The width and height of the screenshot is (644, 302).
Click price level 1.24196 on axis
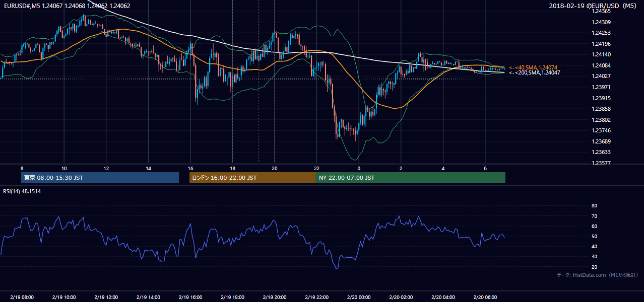(x=601, y=44)
